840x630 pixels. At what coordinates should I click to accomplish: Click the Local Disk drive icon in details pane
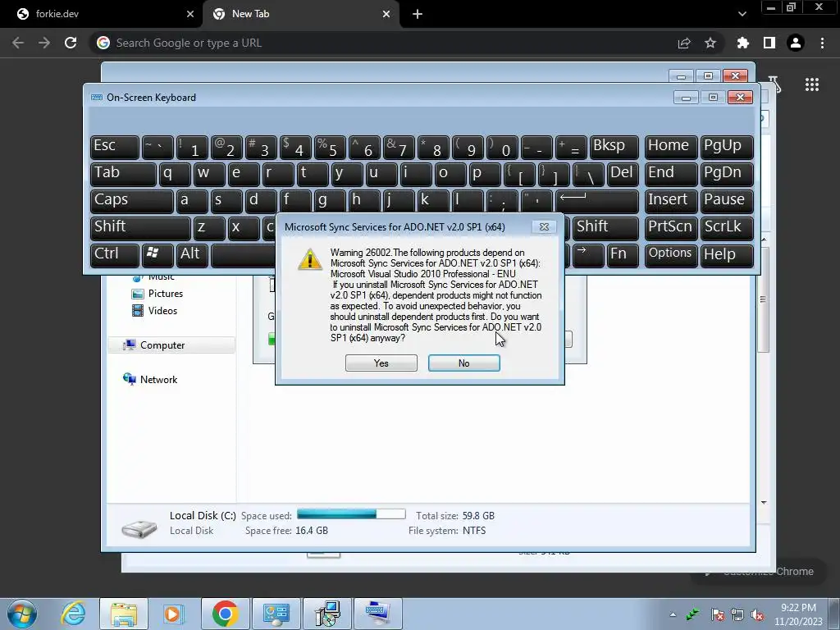click(x=139, y=527)
